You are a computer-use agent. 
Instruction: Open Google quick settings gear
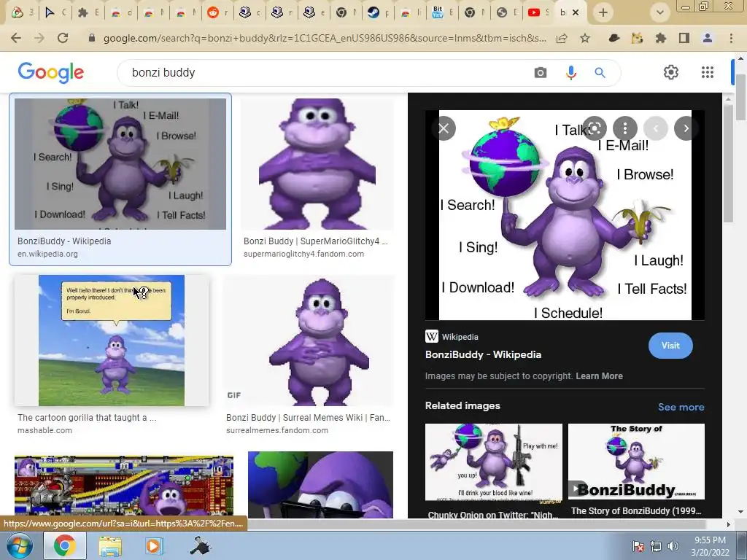coord(671,72)
